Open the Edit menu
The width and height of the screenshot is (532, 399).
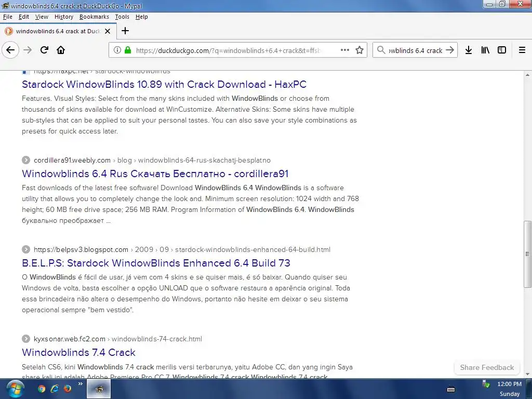click(x=24, y=17)
